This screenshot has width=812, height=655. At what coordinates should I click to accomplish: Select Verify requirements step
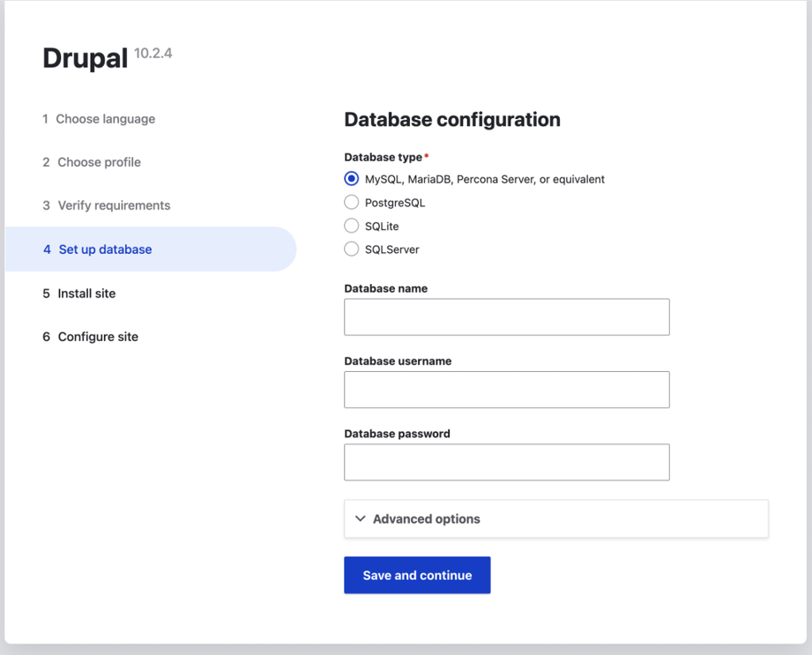(106, 205)
